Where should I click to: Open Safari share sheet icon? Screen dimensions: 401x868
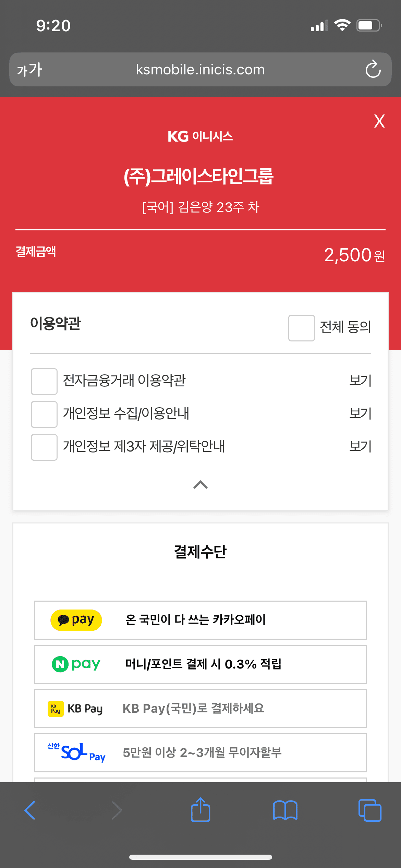pyautogui.click(x=200, y=810)
